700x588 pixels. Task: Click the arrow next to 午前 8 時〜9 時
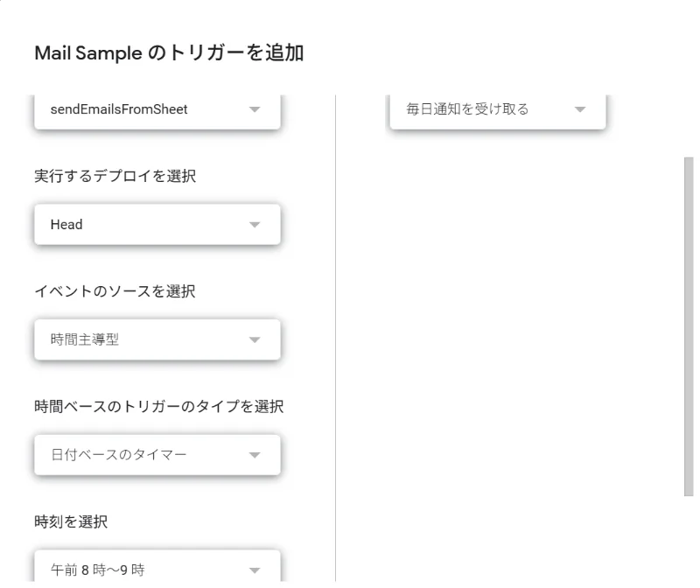click(255, 570)
